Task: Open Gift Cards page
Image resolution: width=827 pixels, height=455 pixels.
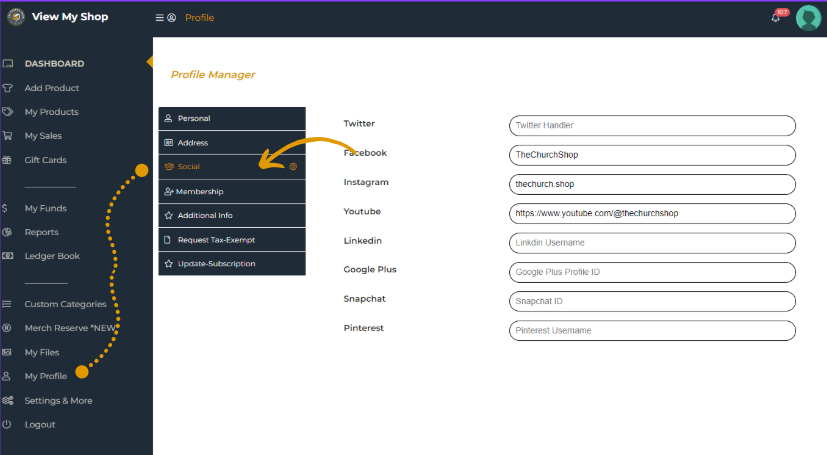Action: [x=45, y=160]
